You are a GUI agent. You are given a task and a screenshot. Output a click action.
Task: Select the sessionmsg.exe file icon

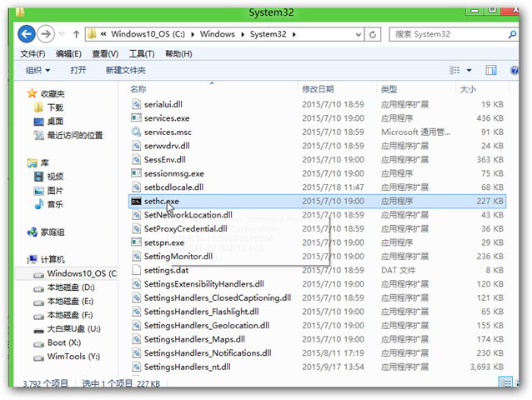coord(136,173)
